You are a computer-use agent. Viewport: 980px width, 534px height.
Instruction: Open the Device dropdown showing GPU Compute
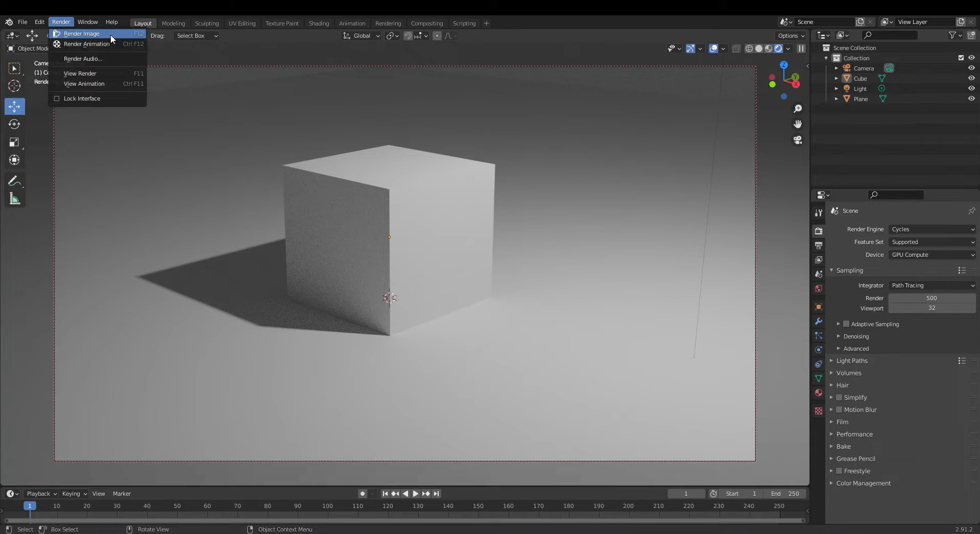[x=933, y=255]
